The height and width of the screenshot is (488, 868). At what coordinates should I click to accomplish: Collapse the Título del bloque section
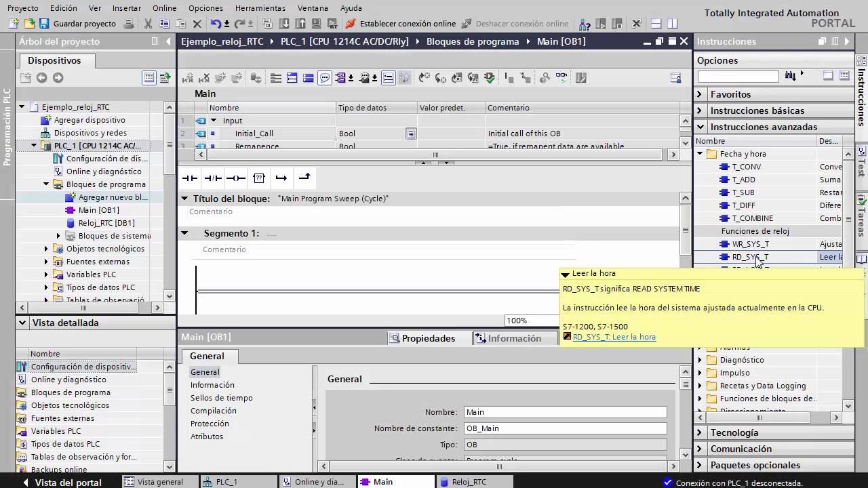(184, 199)
